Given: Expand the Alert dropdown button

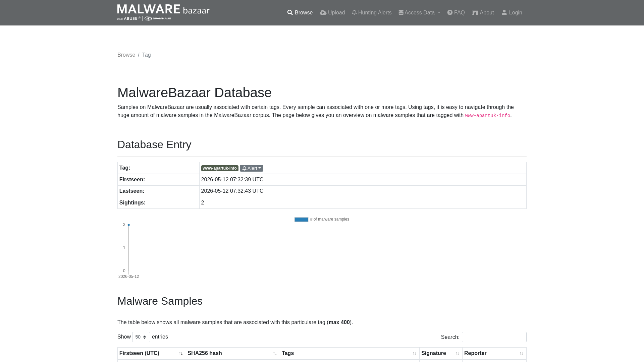Looking at the screenshot, I should click(x=252, y=168).
